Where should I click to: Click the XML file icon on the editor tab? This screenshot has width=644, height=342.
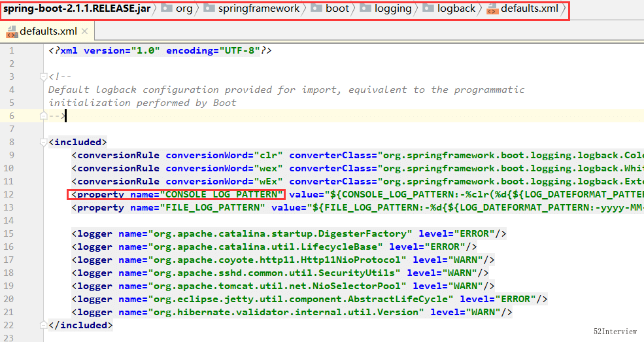(11, 31)
